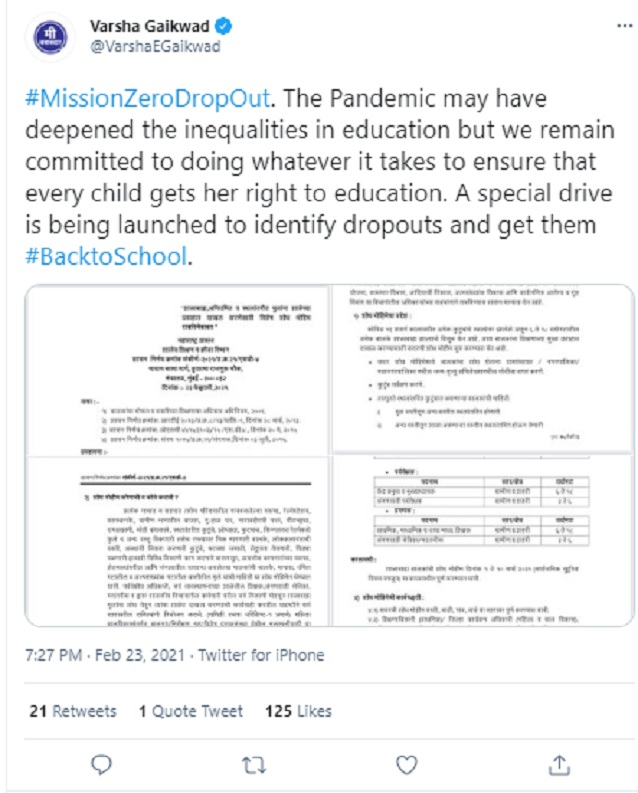Show the 125 Likes list
Viewport: 638px width, 793px height.
pos(299,711)
